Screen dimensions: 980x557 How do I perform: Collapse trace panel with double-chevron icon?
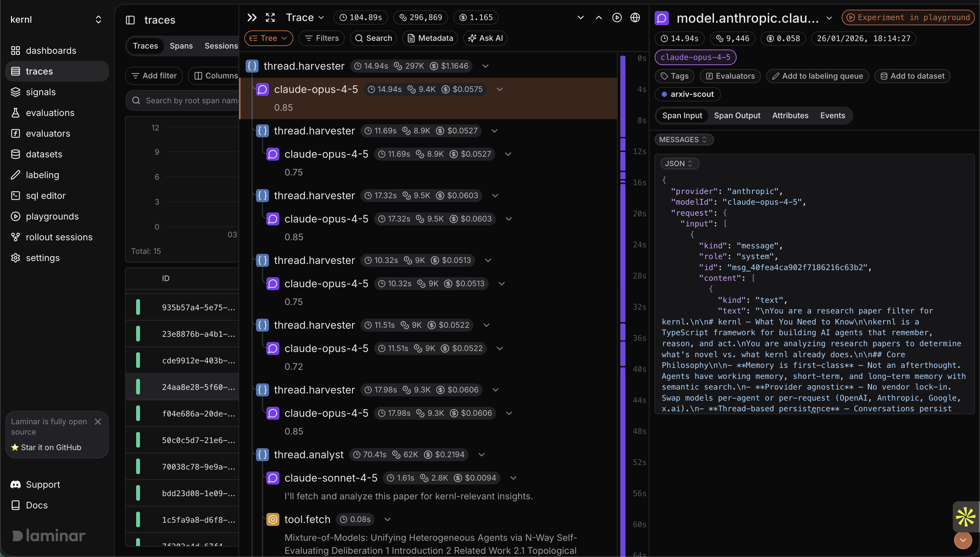pyautogui.click(x=251, y=17)
